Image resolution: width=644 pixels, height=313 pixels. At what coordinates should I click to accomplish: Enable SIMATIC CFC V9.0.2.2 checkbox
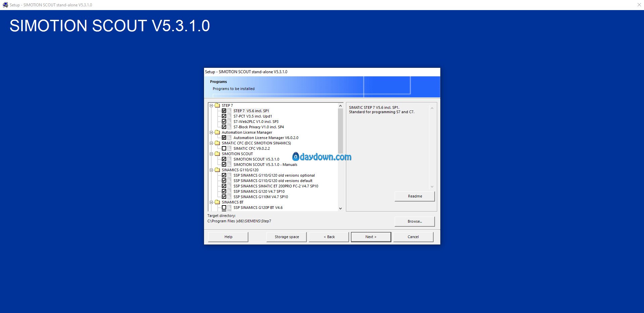[224, 148]
